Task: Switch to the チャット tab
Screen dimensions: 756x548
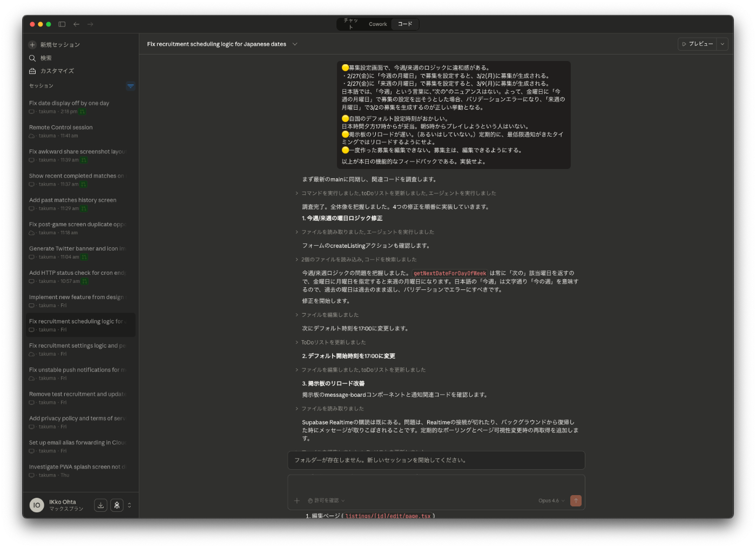Action: pos(351,24)
